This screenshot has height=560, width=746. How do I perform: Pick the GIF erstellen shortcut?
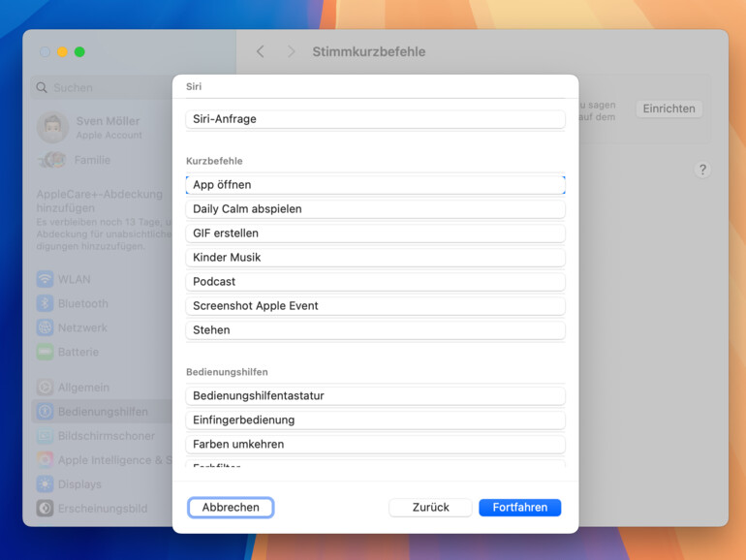(x=375, y=233)
